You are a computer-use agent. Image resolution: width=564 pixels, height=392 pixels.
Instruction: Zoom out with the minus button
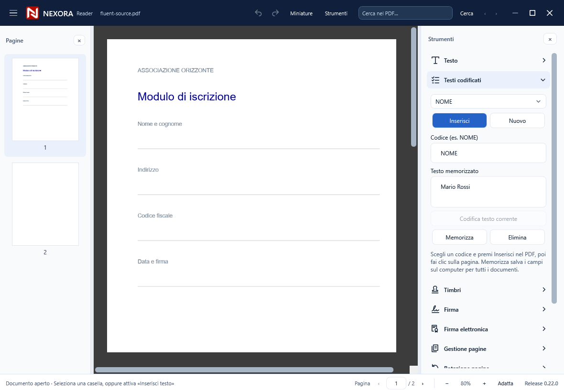click(447, 383)
